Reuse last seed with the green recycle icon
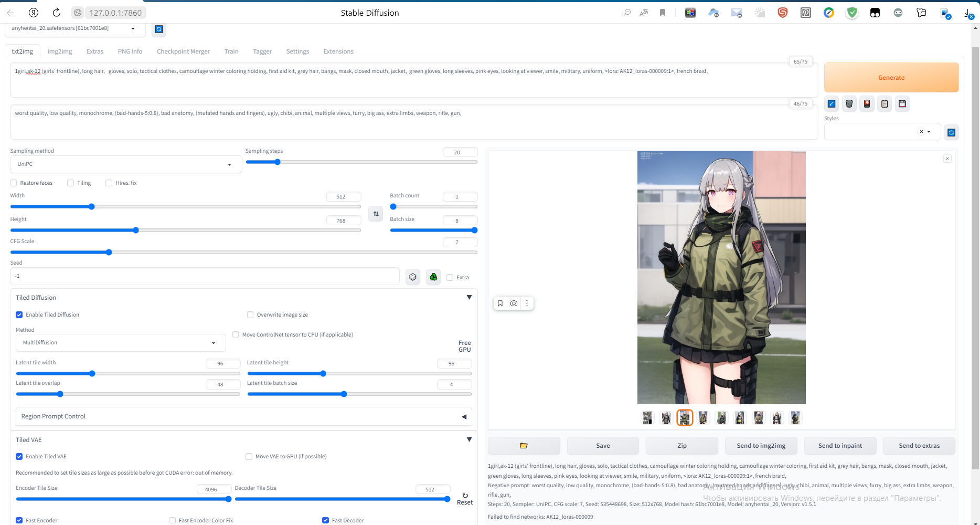This screenshot has width=980, height=525. (433, 277)
